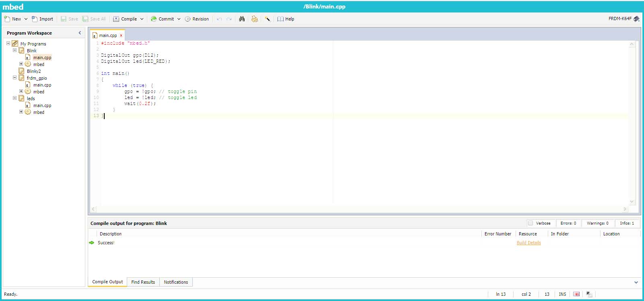The height and width of the screenshot is (301, 644).
Task: Enable the Verbose checkbox
Action: [530, 223]
